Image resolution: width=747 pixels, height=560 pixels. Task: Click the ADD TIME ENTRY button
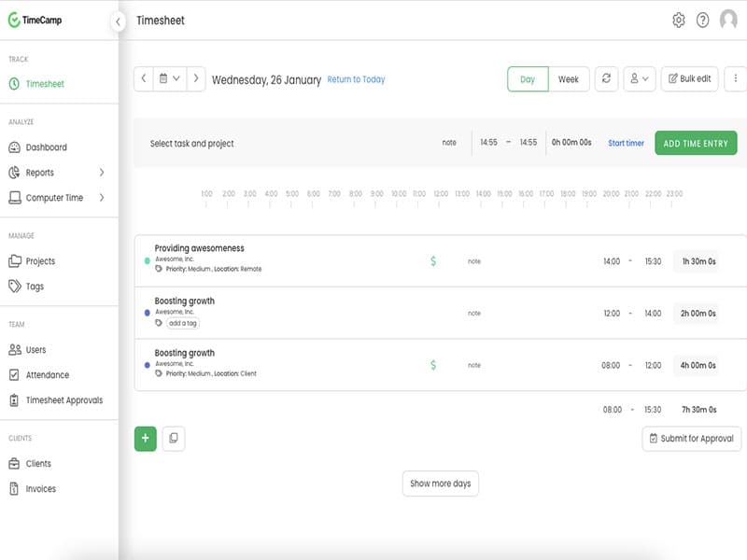tap(696, 143)
